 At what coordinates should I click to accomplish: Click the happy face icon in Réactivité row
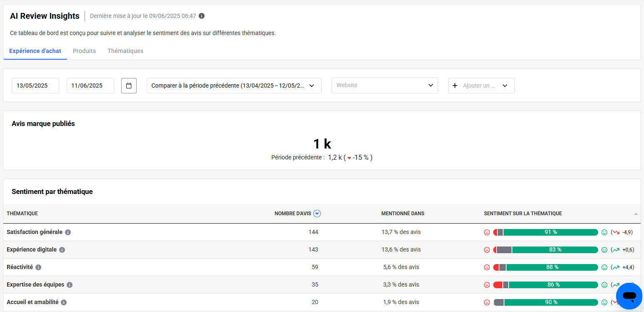click(x=604, y=267)
